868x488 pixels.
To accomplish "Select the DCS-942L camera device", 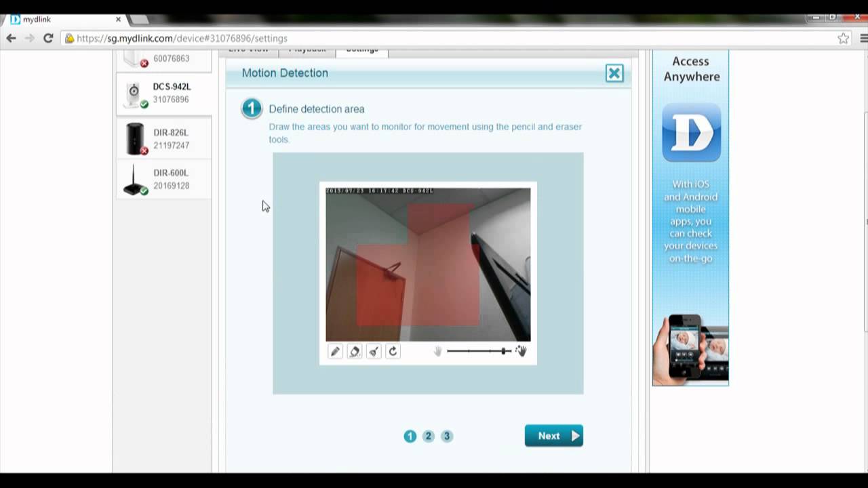I will click(163, 94).
